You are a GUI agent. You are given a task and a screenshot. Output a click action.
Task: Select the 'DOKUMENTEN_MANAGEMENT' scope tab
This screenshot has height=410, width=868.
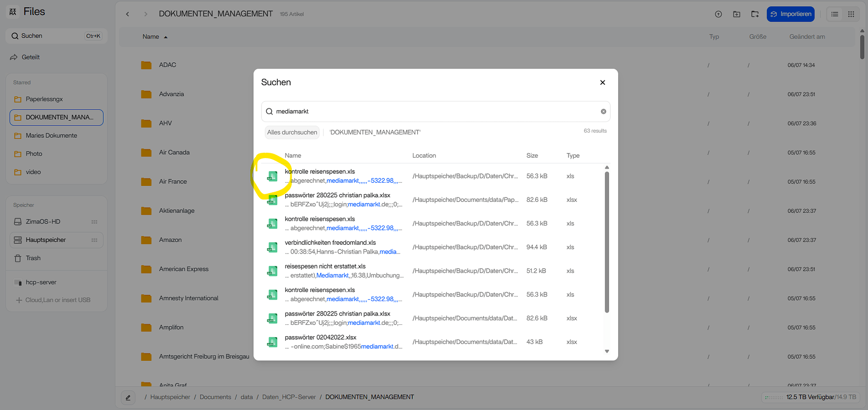coord(375,132)
